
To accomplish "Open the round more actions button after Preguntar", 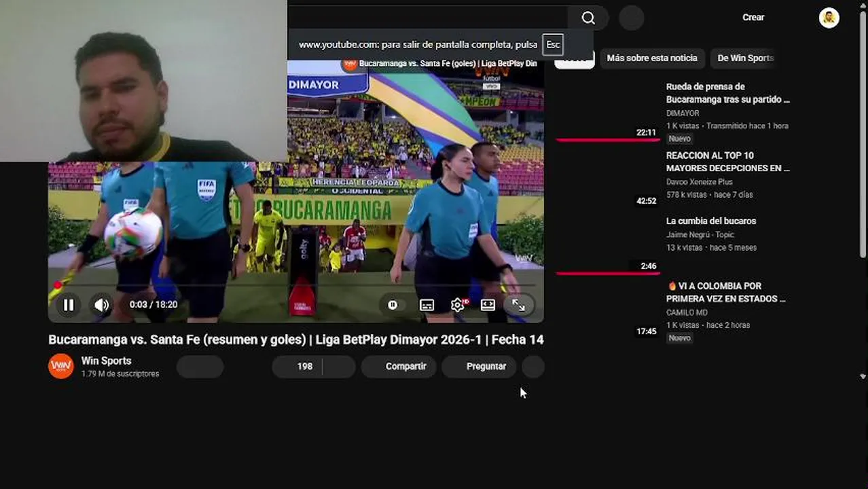I will coord(533,367).
